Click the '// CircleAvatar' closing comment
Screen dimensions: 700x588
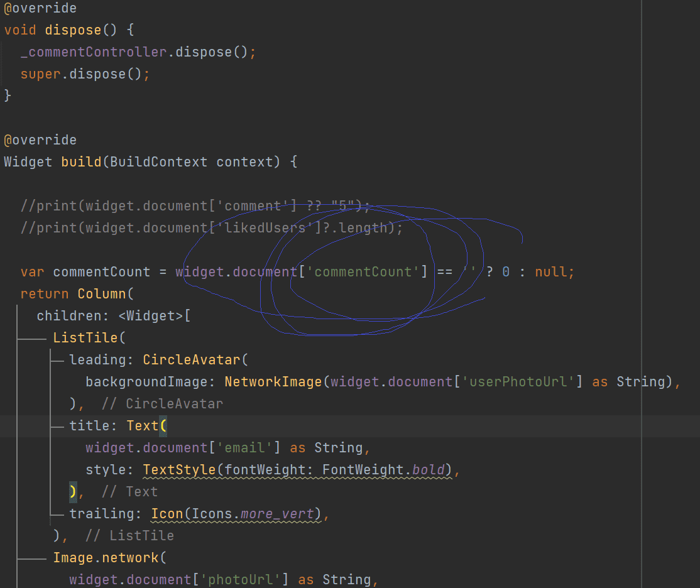click(163, 403)
